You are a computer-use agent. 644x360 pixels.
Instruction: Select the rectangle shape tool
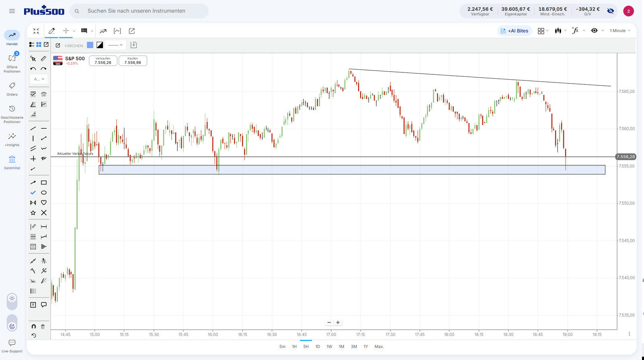(44, 183)
